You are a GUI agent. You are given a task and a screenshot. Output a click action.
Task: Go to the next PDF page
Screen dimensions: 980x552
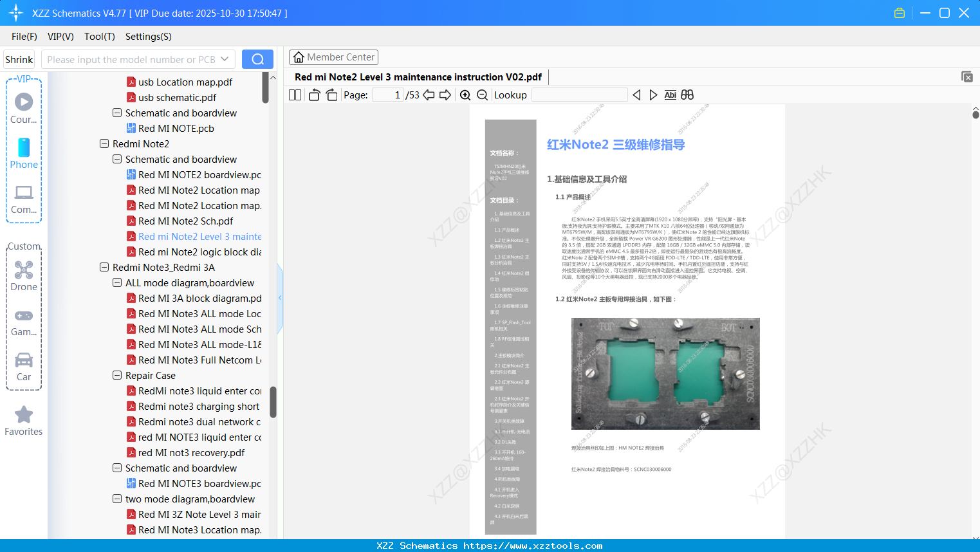click(444, 95)
